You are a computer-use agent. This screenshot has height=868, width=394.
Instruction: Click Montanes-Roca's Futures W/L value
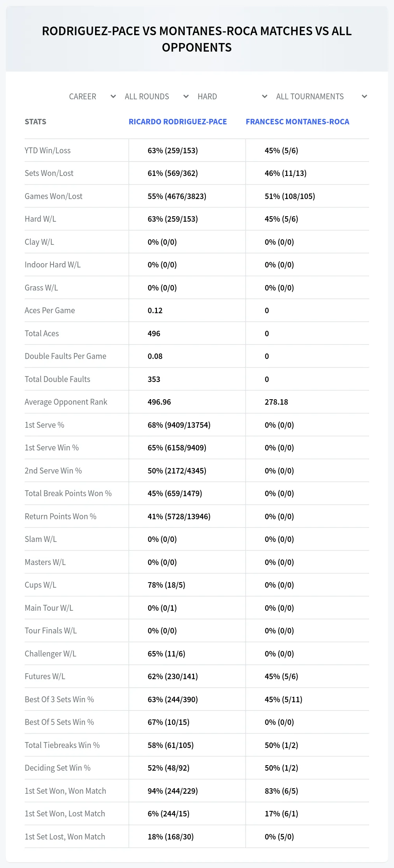[281, 676]
